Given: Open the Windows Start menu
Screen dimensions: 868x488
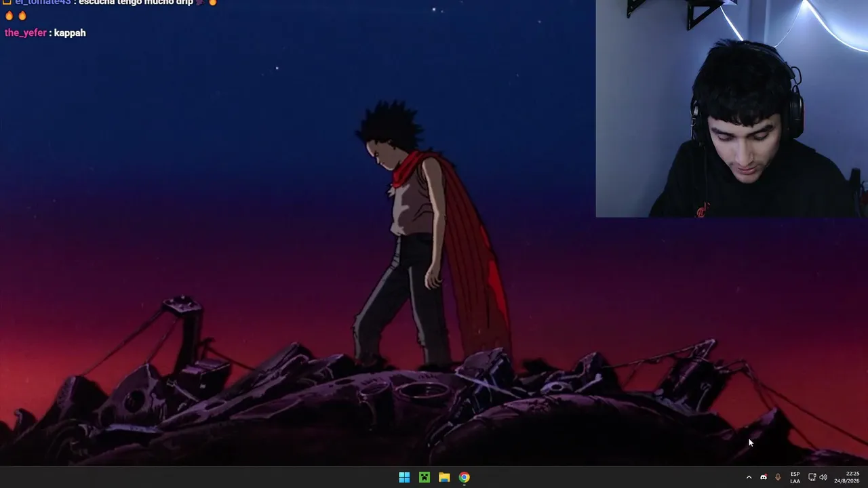Looking at the screenshot, I should coord(404,477).
